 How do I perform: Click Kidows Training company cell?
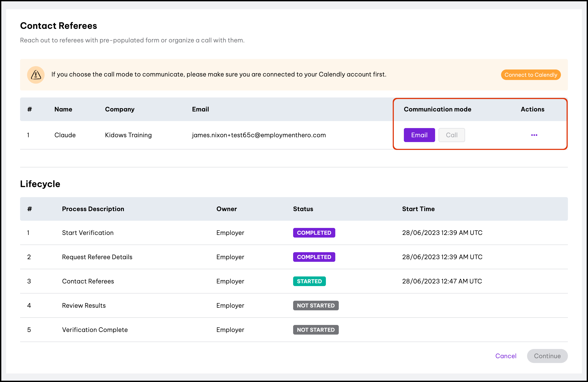click(x=128, y=135)
